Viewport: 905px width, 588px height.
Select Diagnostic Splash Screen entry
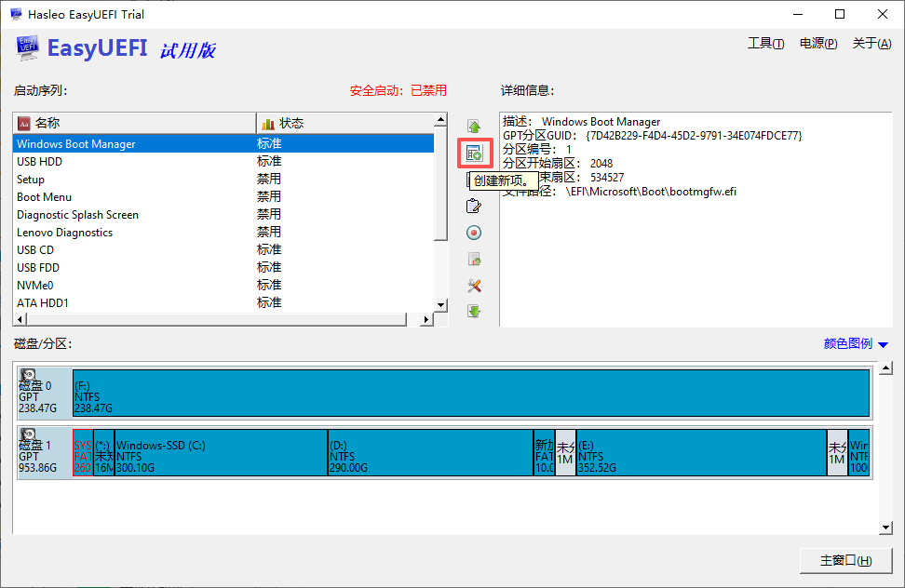coord(223,214)
